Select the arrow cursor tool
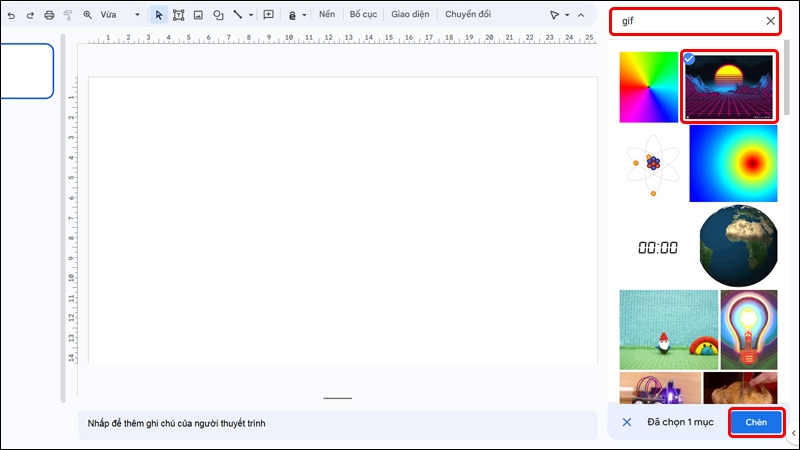The height and width of the screenshot is (450, 800). tap(159, 15)
